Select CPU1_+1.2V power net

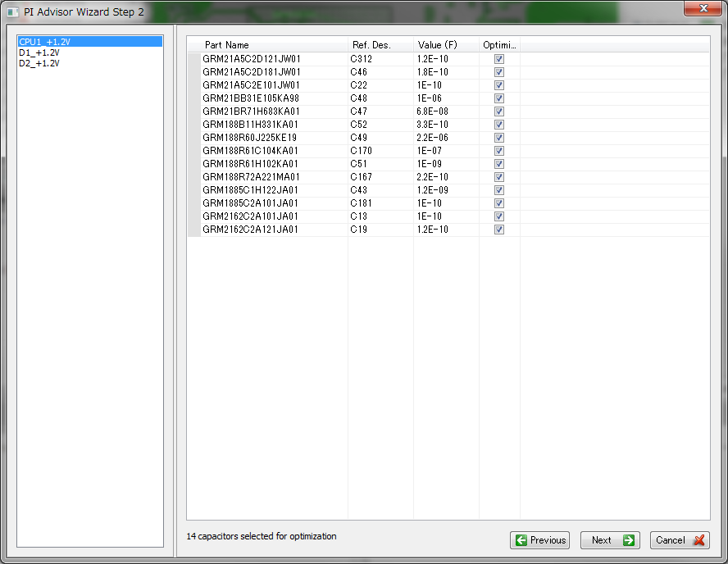[x=90, y=42]
